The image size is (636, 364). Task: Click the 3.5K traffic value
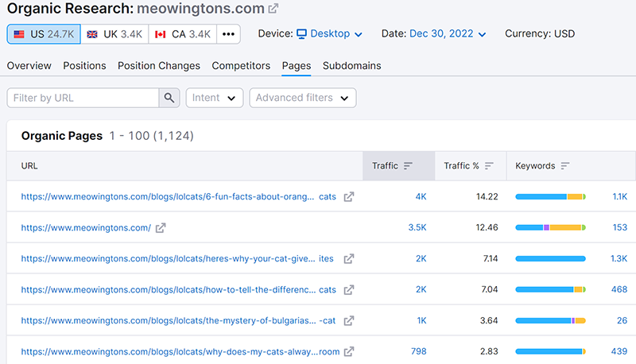(x=417, y=228)
